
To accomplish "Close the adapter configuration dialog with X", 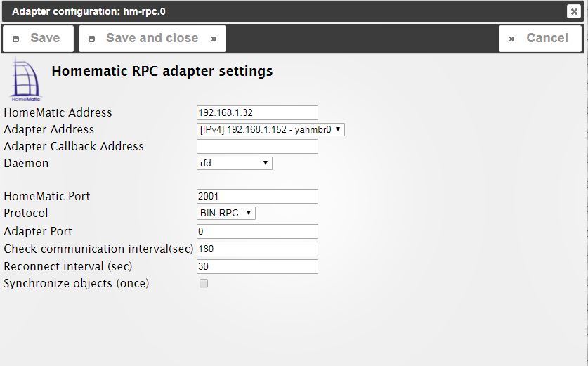I will pos(573,11).
